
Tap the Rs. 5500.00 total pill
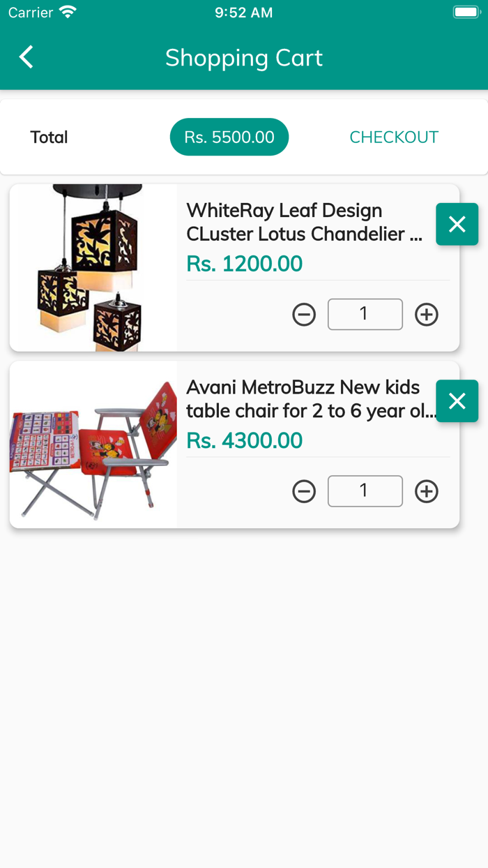pyautogui.click(x=229, y=137)
